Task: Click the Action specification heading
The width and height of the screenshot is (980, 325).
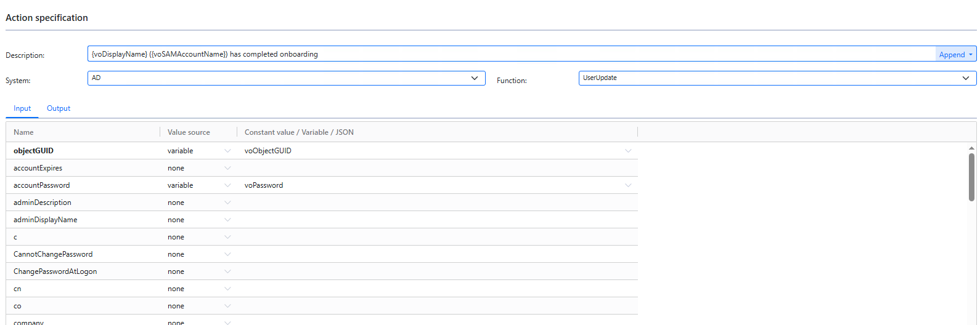Action: tap(47, 18)
